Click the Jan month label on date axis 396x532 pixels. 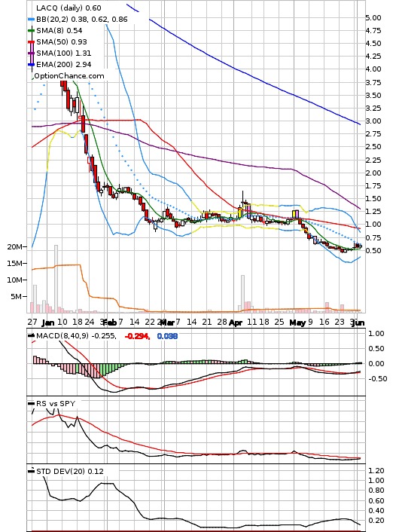coord(48,323)
